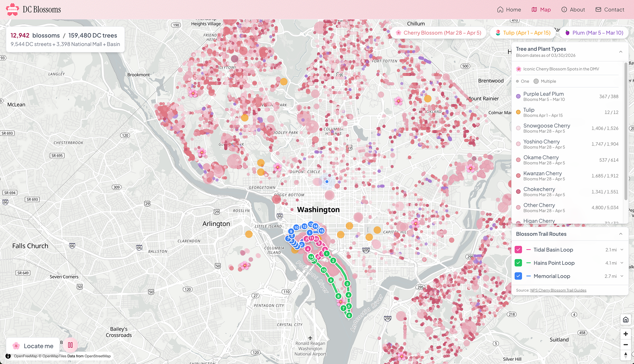Pause the blossom animation
Image resolution: width=634 pixels, height=364 pixels.
coord(70,345)
